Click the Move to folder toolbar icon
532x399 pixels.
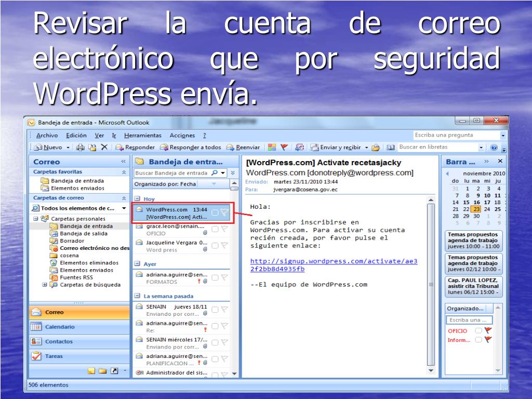pos(92,147)
